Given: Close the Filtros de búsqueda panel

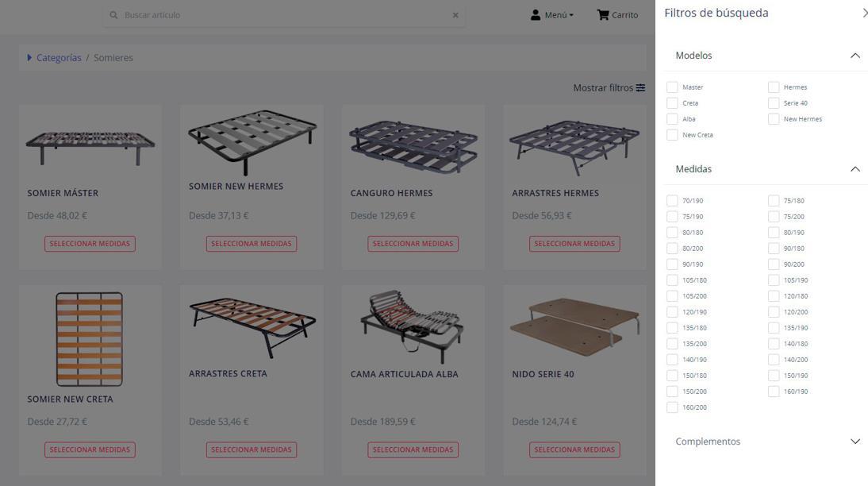Looking at the screenshot, I should (x=864, y=13).
